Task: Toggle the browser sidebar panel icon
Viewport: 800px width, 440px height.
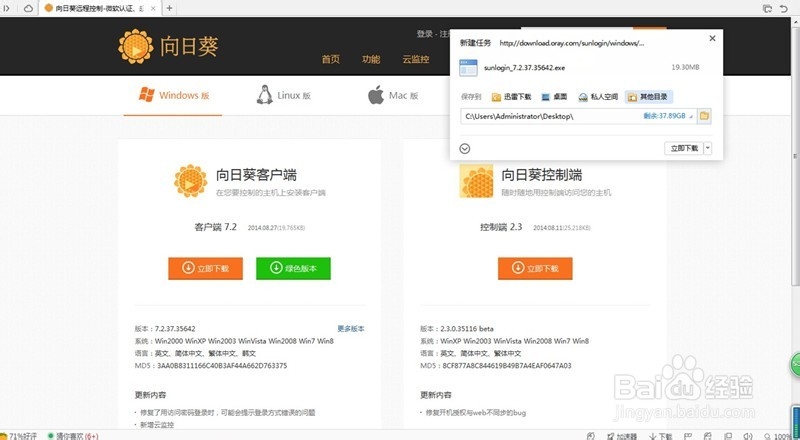Action: (x=7, y=8)
